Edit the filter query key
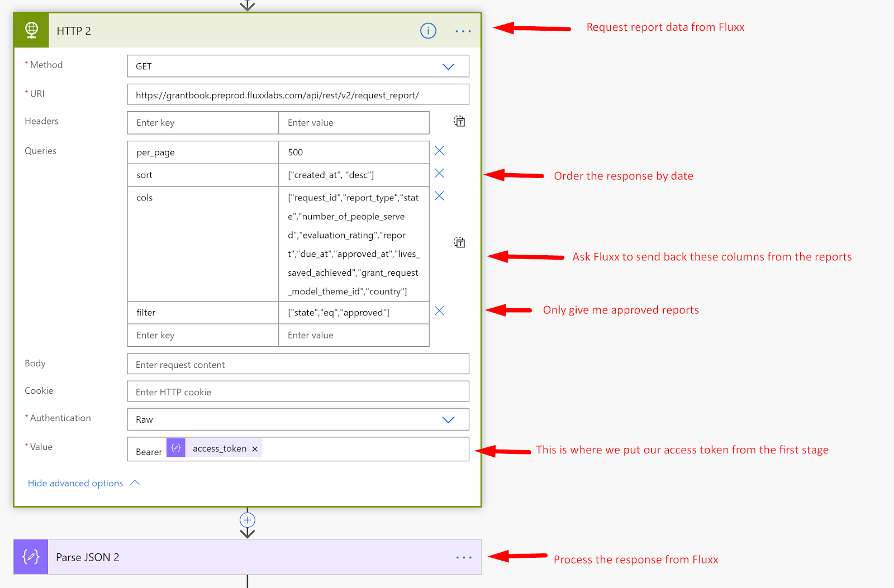The image size is (894, 588). 203,313
